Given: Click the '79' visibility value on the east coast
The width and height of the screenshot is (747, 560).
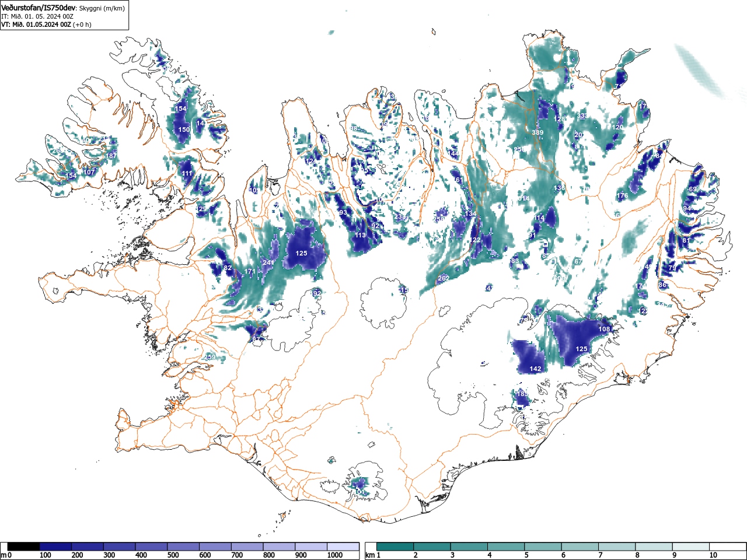Looking at the screenshot, I should pyautogui.click(x=672, y=268).
